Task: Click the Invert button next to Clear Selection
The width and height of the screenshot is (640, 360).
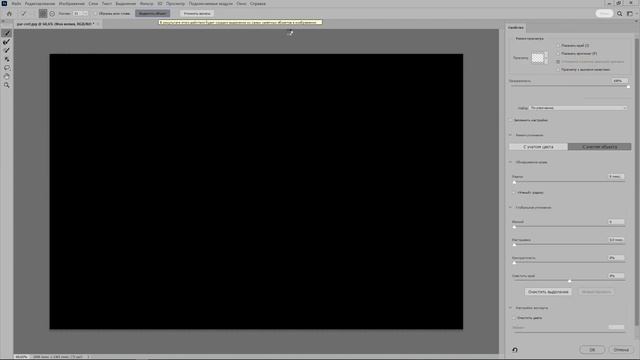Action: coord(596,292)
